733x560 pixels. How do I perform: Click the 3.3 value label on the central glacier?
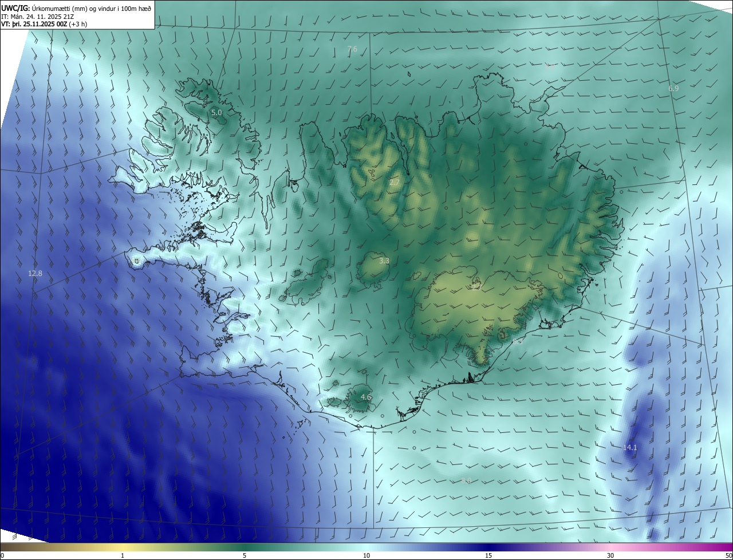tap(384, 261)
